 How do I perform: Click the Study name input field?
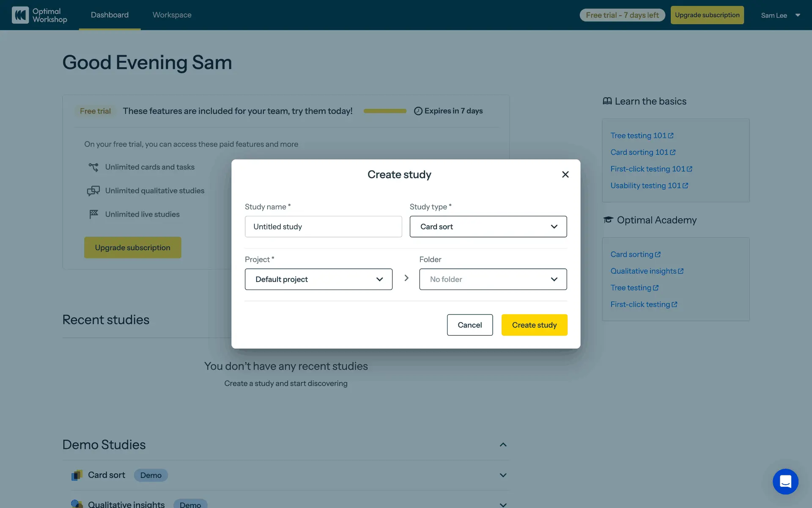pyautogui.click(x=323, y=227)
